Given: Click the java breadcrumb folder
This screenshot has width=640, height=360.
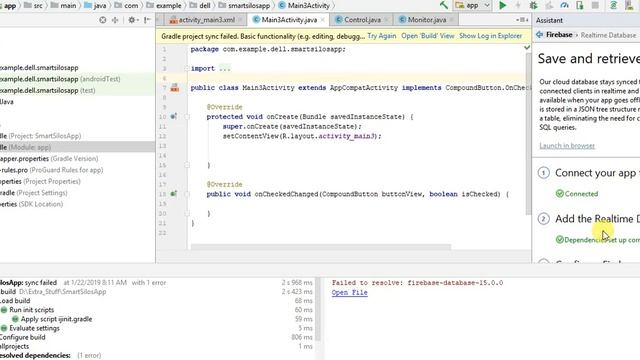Looking at the screenshot, I should 96,5.
